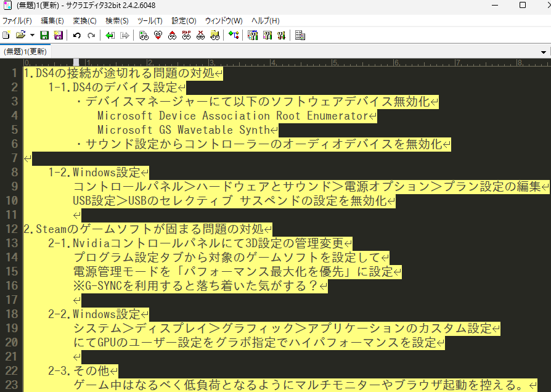Open the ファイル(F) menu

(x=17, y=21)
